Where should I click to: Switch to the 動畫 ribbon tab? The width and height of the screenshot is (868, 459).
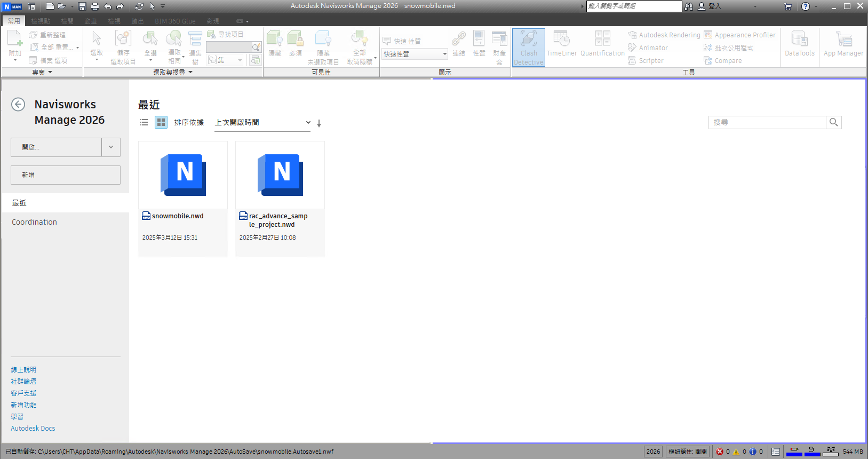91,21
